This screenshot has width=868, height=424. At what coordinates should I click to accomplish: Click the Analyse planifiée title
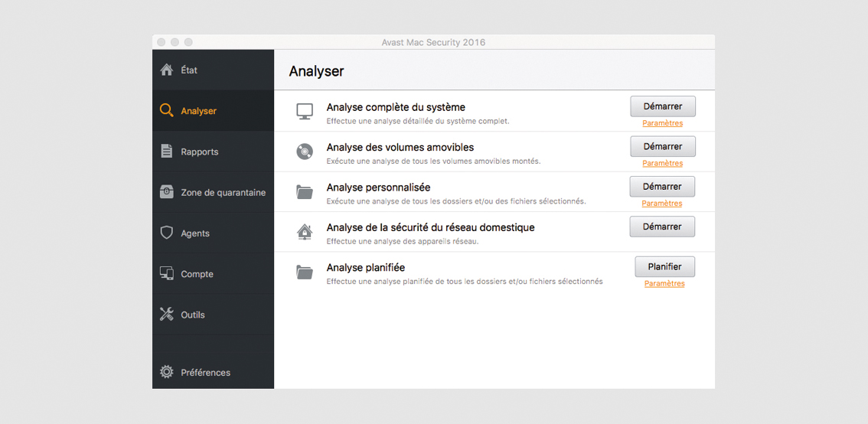click(366, 267)
